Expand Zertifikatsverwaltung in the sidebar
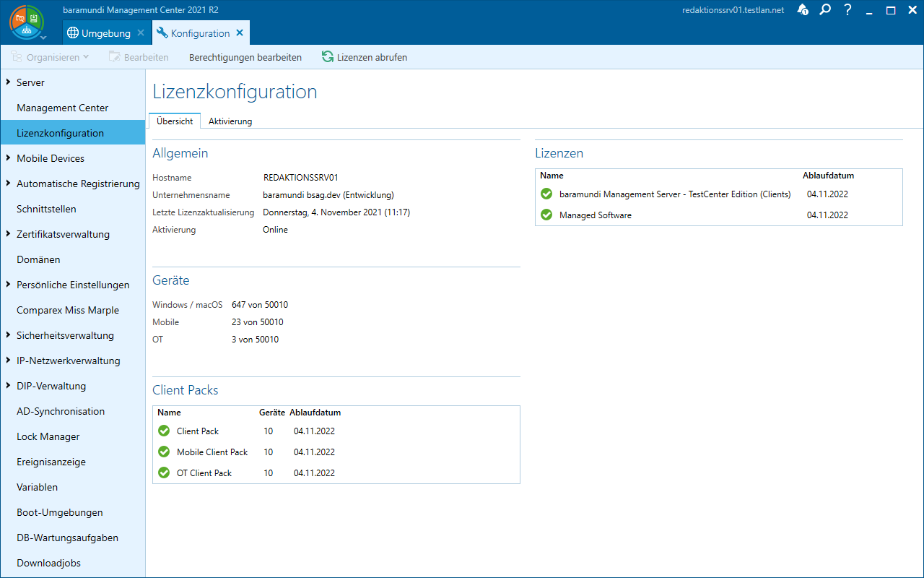Viewport: 924px width, 578px height. (8, 234)
